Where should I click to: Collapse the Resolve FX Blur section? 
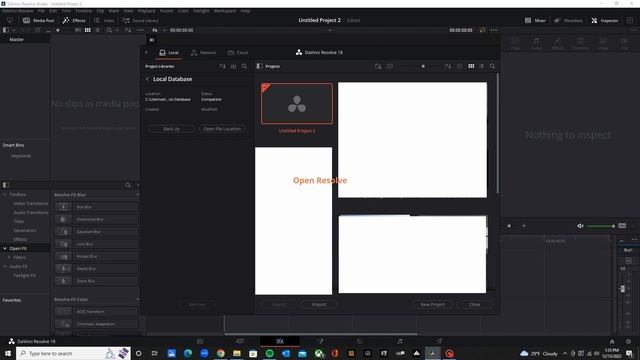(138, 195)
